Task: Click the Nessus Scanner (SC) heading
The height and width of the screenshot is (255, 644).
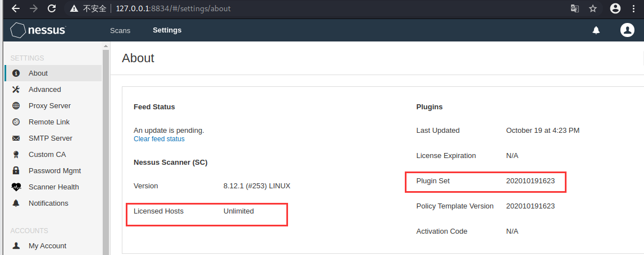Action: [x=171, y=163]
